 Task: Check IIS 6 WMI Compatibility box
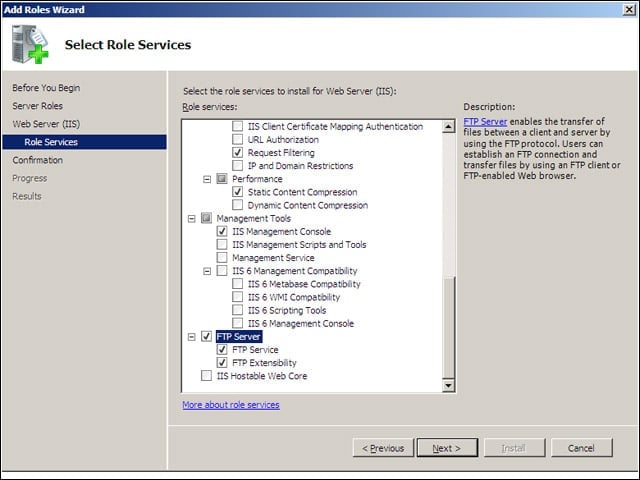(x=237, y=296)
